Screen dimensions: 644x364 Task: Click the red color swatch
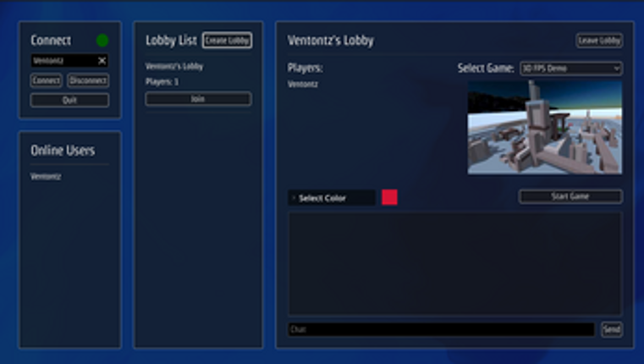pos(389,197)
